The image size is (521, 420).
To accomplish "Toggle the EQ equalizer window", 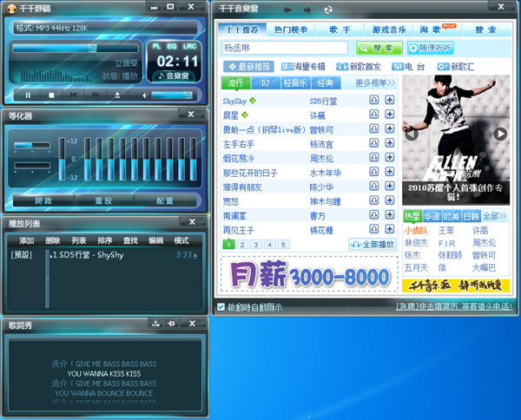I will pos(173,44).
